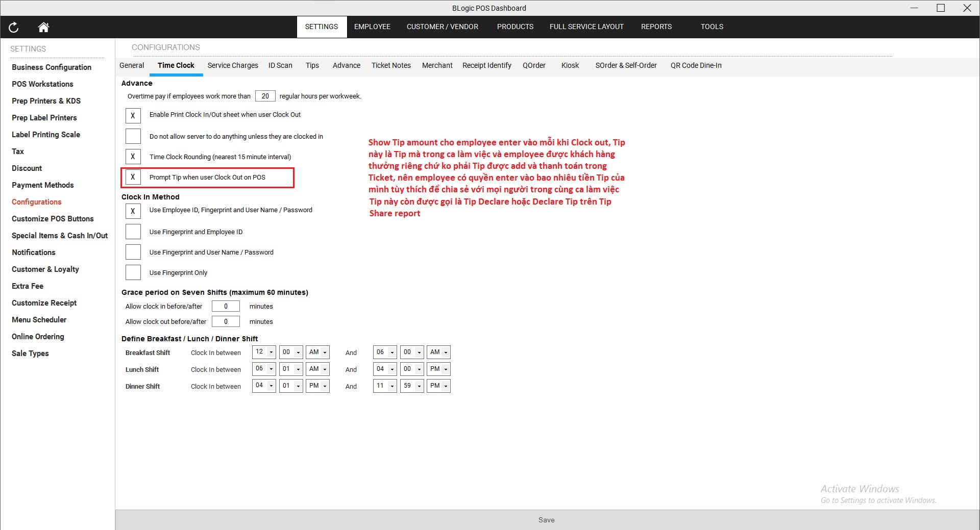This screenshot has width=980, height=530.
Task: Click the overtime hours input field
Action: (265, 96)
